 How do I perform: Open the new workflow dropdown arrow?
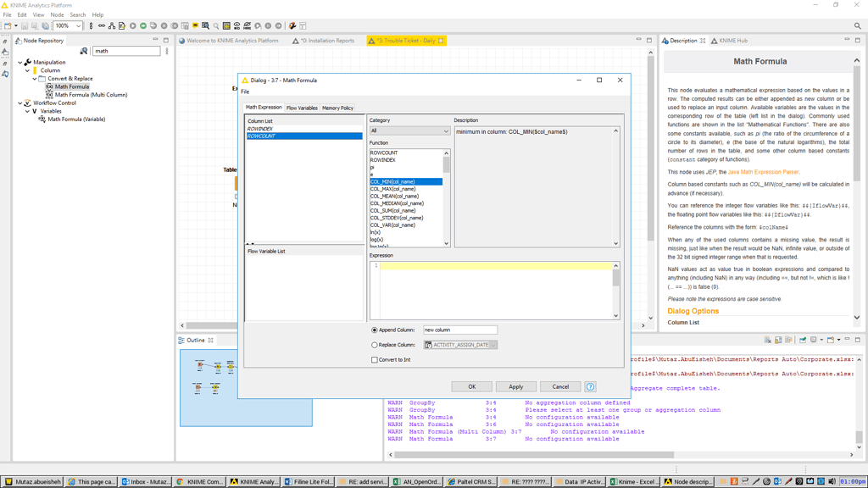(16, 25)
